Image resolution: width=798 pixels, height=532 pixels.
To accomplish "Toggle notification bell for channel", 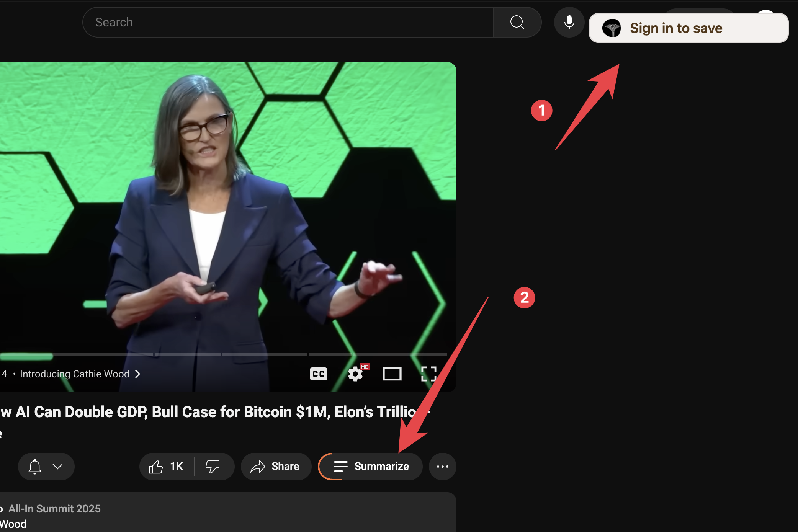I will [x=35, y=467].
